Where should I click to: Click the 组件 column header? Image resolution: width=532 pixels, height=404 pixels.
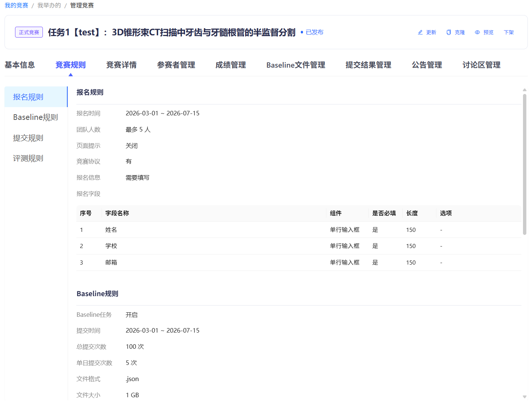tap(336, 213)
